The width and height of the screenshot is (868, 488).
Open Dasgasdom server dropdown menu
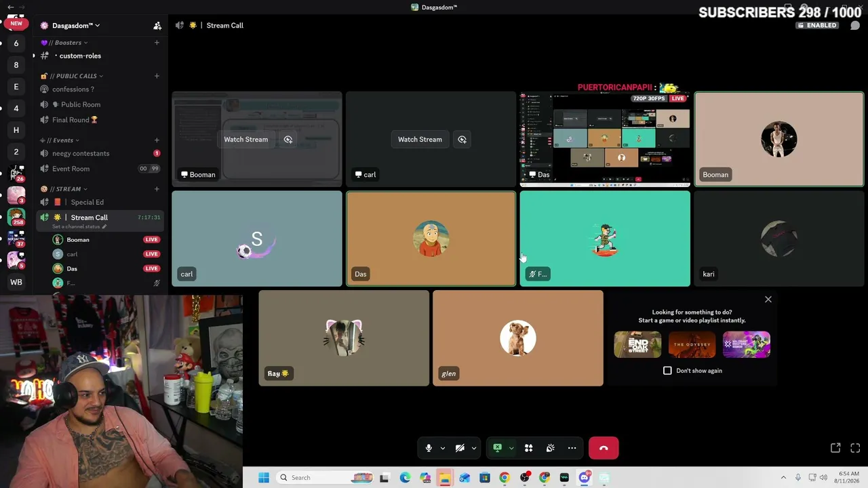pos(76,26)
